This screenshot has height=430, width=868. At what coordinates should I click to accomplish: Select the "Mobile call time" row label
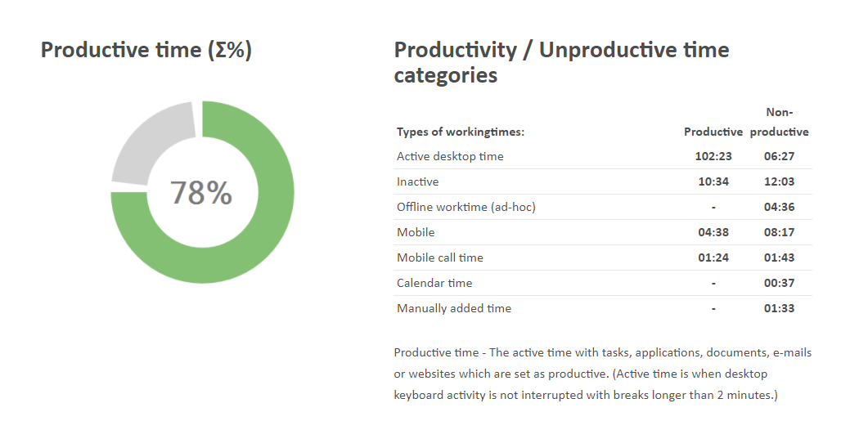click(440, 258)
